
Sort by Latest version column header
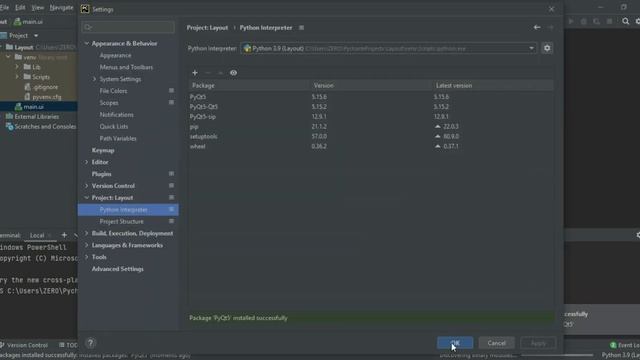pos(453,86)
